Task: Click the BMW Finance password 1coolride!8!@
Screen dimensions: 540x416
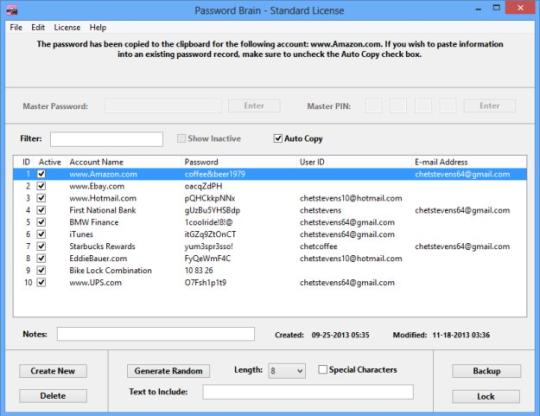Action: 208,222
